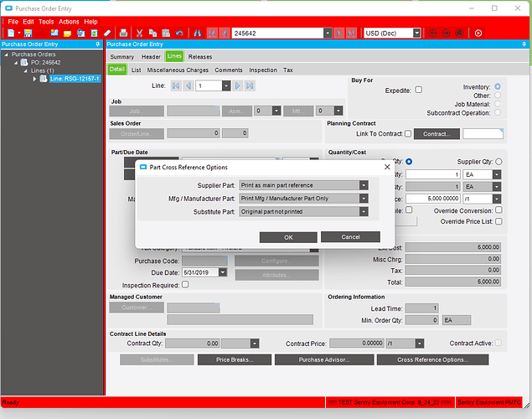532x419 pixels.
Task: Open the Supplier Part print option dropdown
Action: [364, 185]
